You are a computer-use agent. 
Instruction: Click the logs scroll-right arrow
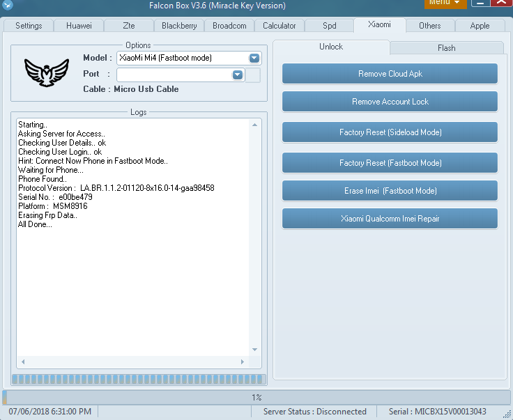click(x=243, y=361)
